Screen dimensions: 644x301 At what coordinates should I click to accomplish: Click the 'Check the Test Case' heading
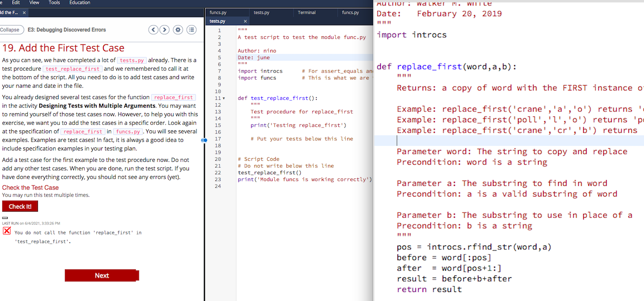(30, 188)
